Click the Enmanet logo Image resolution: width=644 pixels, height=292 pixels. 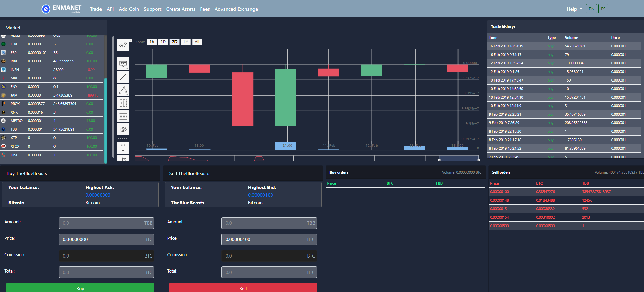[61, 9]
